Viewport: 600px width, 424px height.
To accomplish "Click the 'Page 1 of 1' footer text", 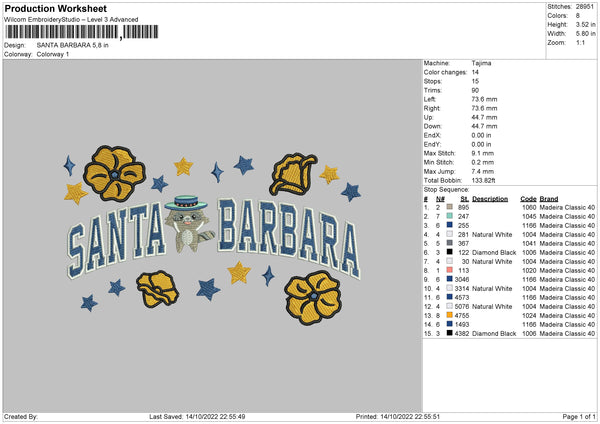I will pos(579,416).
